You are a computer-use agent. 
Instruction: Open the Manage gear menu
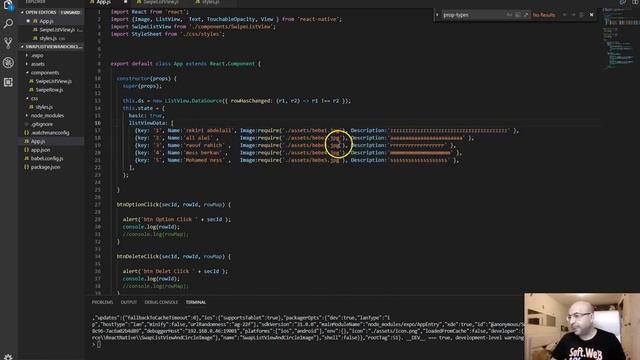pyautogui.click(x=8, y=357)
